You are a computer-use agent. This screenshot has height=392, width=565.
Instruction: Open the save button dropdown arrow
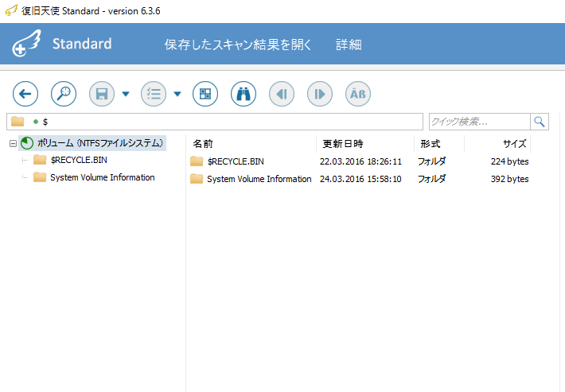coord(126,95)
